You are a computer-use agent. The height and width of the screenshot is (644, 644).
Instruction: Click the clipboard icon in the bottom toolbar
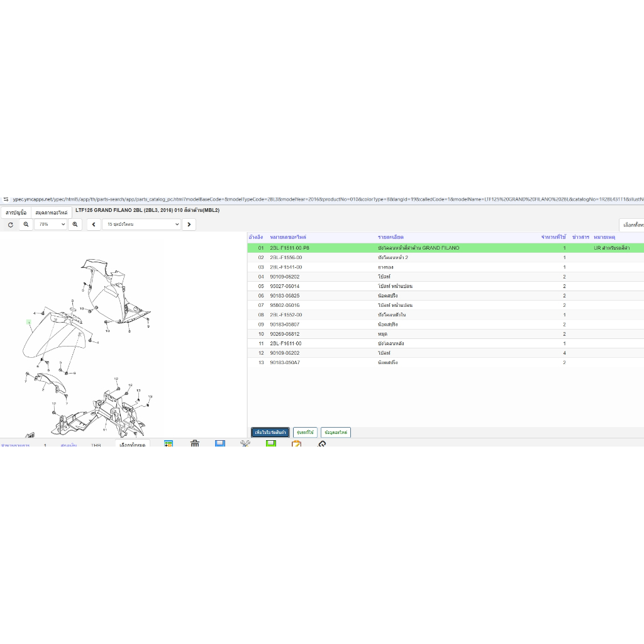(x=297, y=443)
